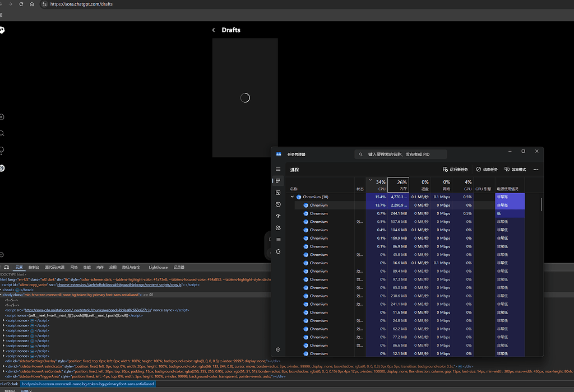Open Startup apps icon in Task Manager sidebar
574x392 pixels.
pyautogui.click(x=278, y=216)
